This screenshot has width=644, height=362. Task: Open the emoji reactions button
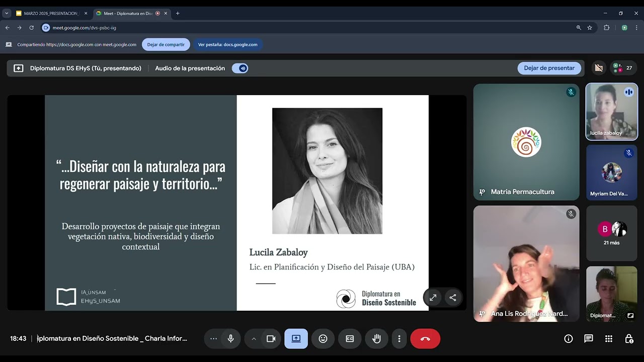pyautogui.click(x=323, y=339)
